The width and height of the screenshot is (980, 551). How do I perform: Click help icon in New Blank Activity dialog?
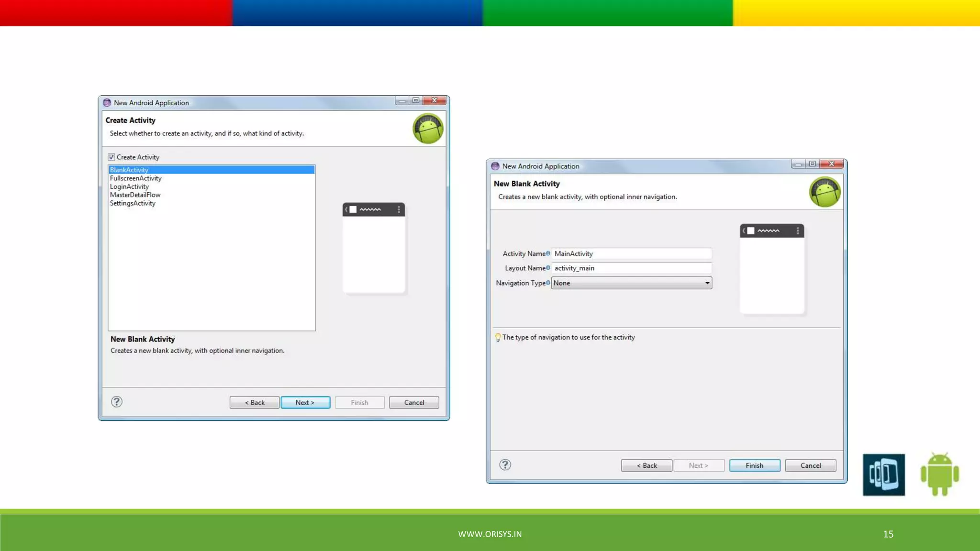tap(505, 465)
